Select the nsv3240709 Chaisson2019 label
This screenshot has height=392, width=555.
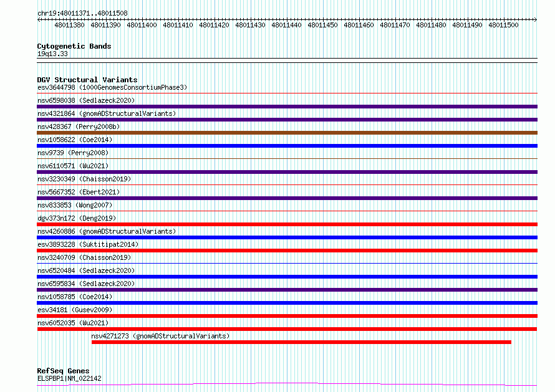click(x=84, y=257)
